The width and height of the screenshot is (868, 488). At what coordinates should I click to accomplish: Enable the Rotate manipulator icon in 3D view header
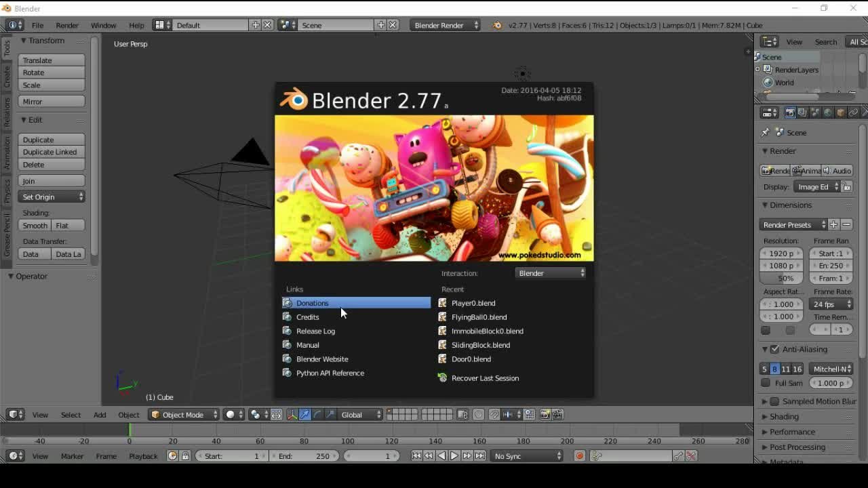pos(317,414)
